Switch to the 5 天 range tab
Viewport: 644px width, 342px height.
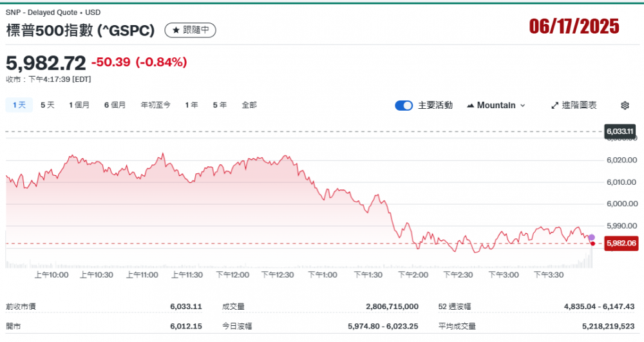[x=48, y=105]
